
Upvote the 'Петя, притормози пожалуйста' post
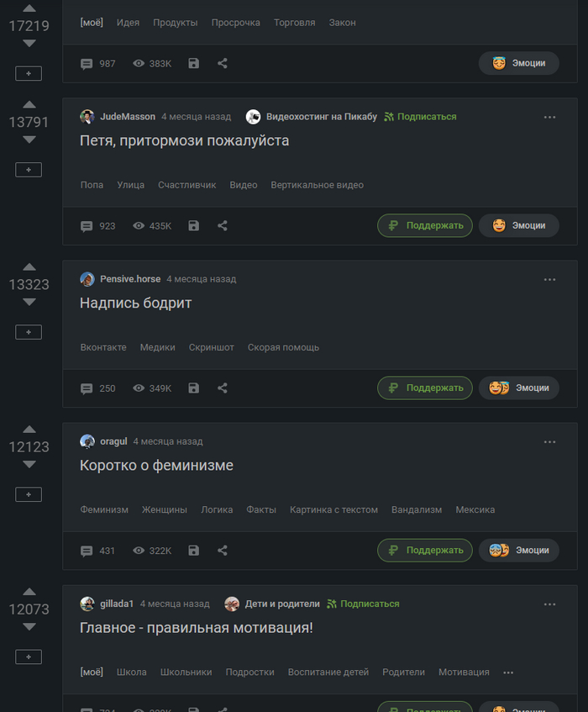[29, 105]
